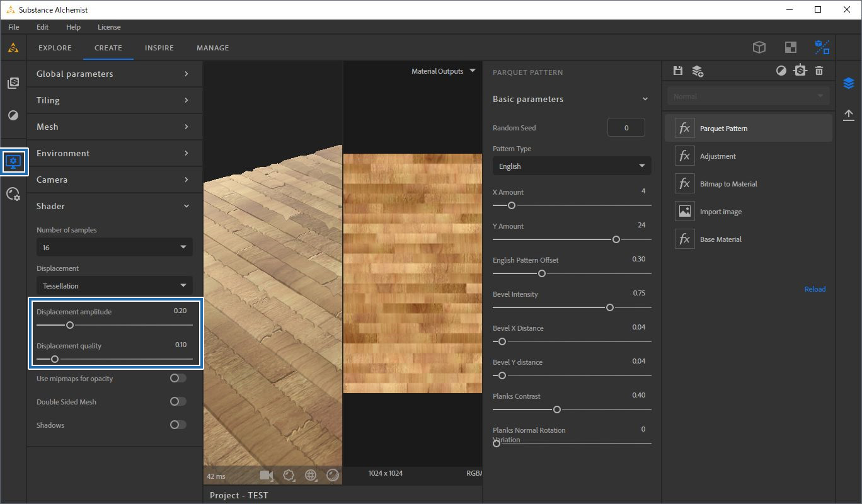Select the Import image layer name

click(x=721, y=212)
